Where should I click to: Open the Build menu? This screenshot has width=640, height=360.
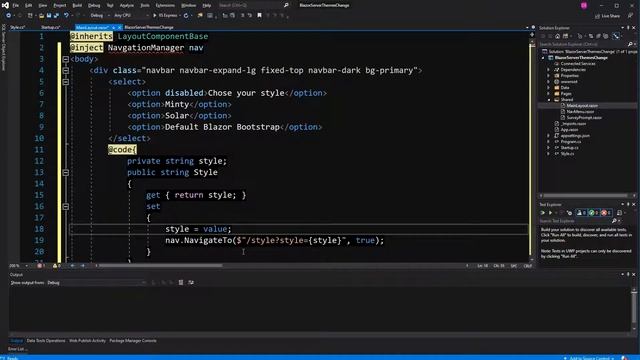pyautogui.click(x=77, y=5)
